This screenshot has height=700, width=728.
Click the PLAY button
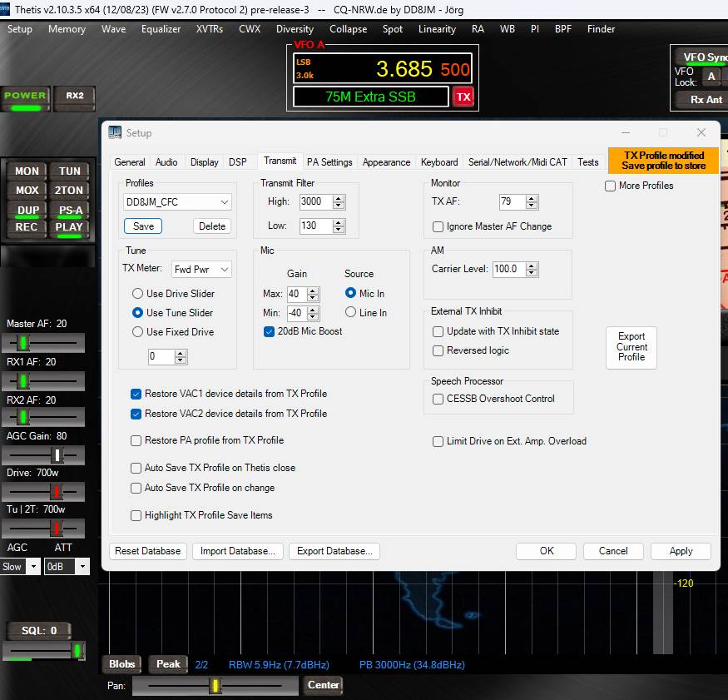(69, 227)
